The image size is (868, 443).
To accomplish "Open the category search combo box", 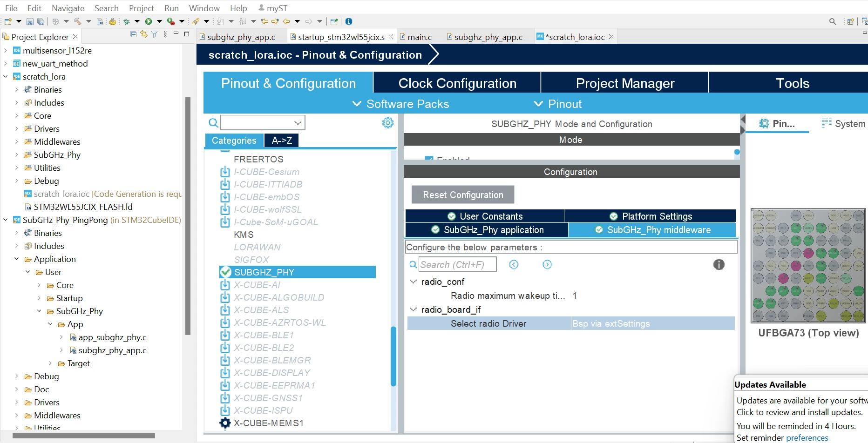I will (263, 122).
